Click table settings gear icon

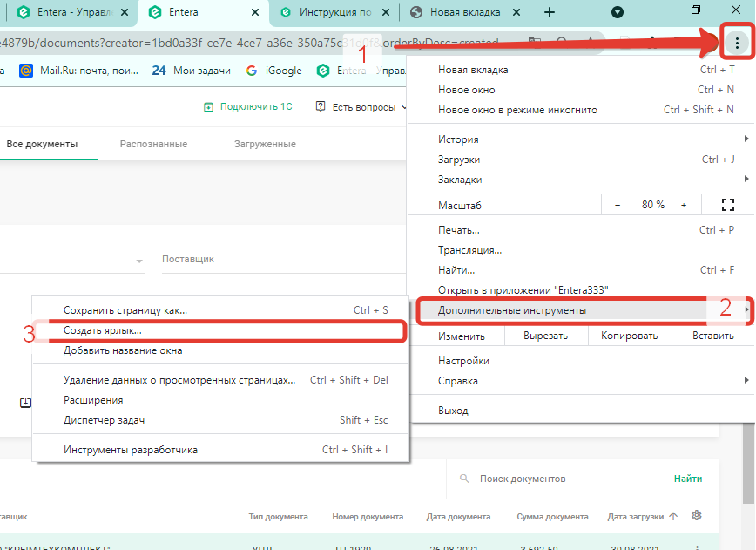696,515
